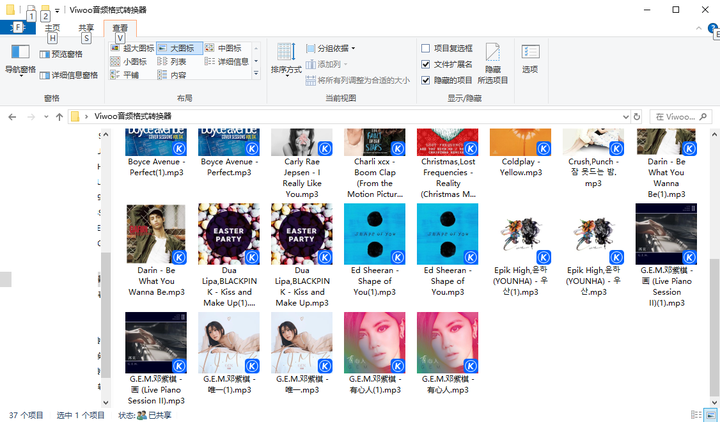Viewport: 720px width, 422px height.
Task: Select list layout
Action: [172, 62]
